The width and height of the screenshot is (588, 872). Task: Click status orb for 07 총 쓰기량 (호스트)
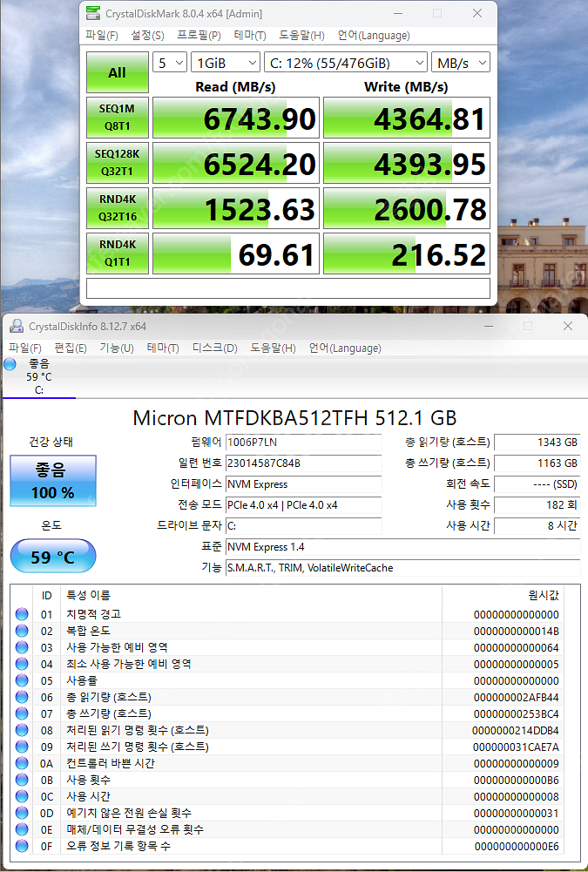pos(22,713)
